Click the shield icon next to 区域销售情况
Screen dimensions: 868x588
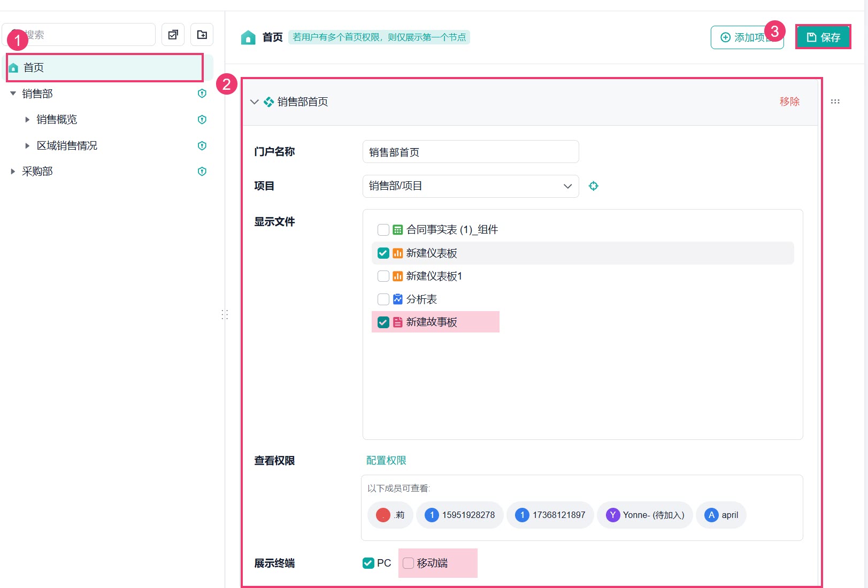click(x=202, y=145)
